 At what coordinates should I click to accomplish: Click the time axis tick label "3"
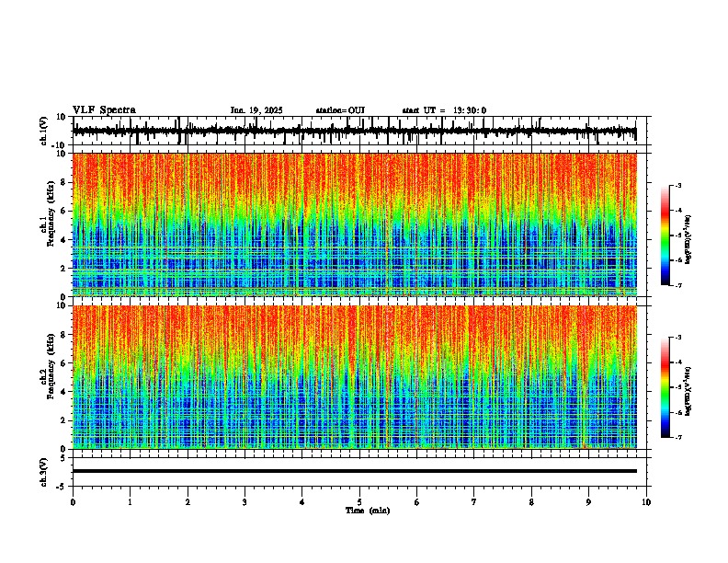(x=245, y=502)
